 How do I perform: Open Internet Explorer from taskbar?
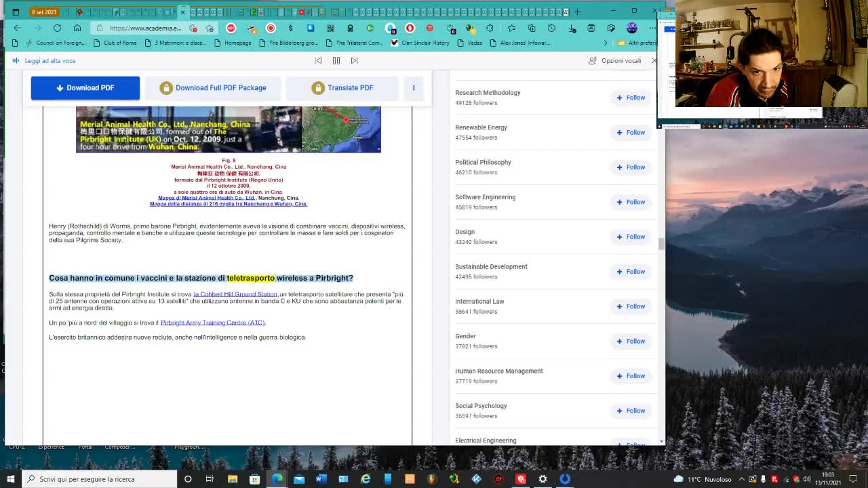click(x=366, y=479)
